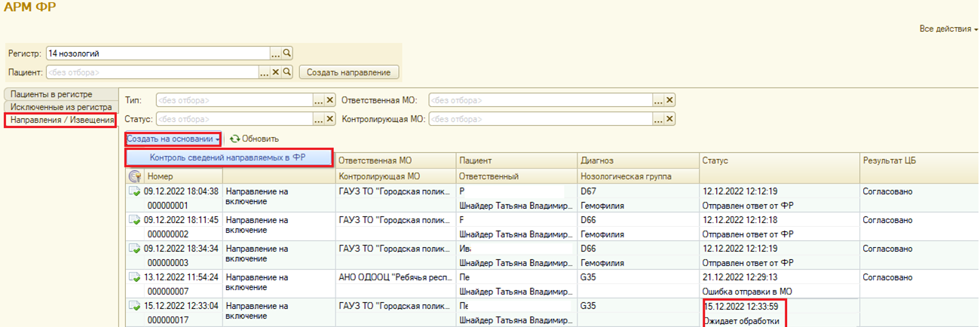Click the document icon of row 000000007
This screenshot has width=980, height=327.
pyautogui.click(x=135, y=277)
